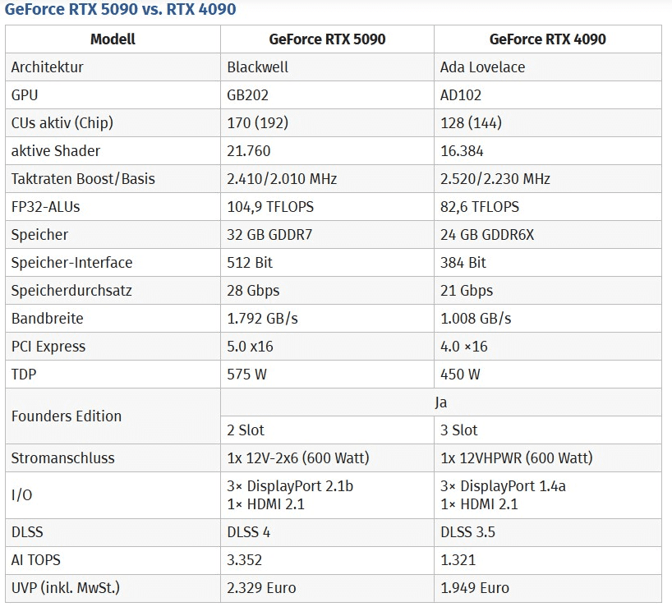The width and height of the screenshot is (672, 616).
Task: Click the 'Speicher' row label
Action: pos(39,234)
